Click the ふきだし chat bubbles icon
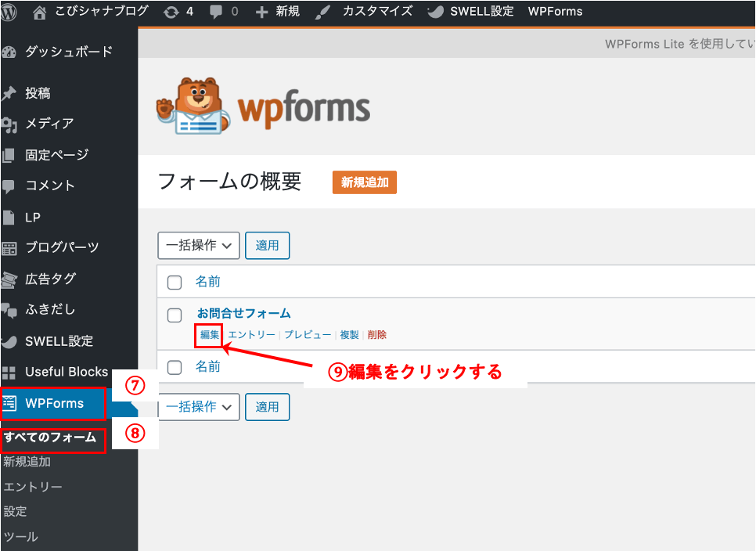 [9, 311]
